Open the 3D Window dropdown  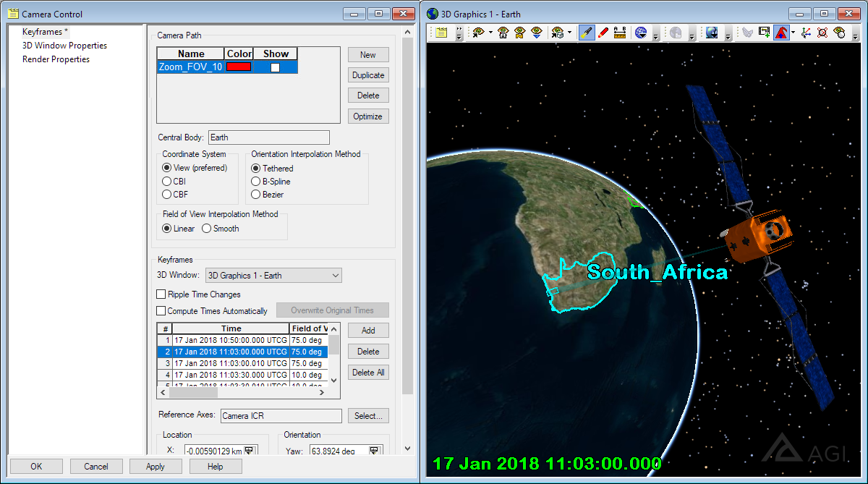point(273,276)
